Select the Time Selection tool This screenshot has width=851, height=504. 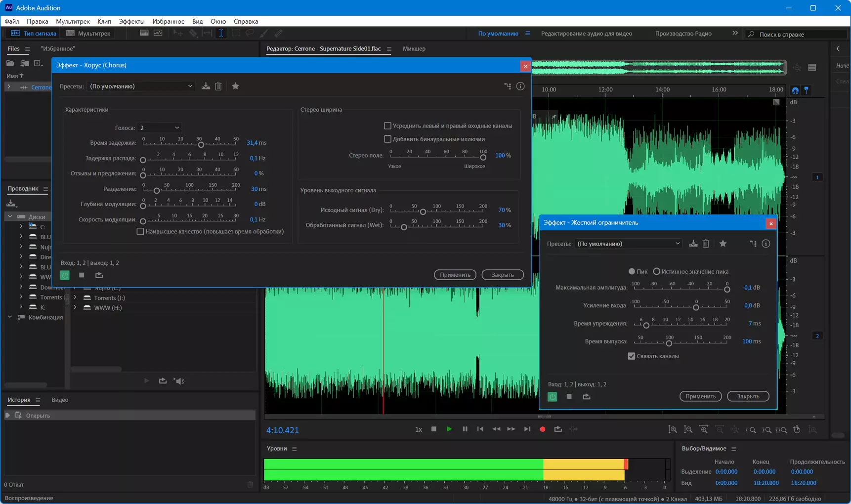click(221, 33)
